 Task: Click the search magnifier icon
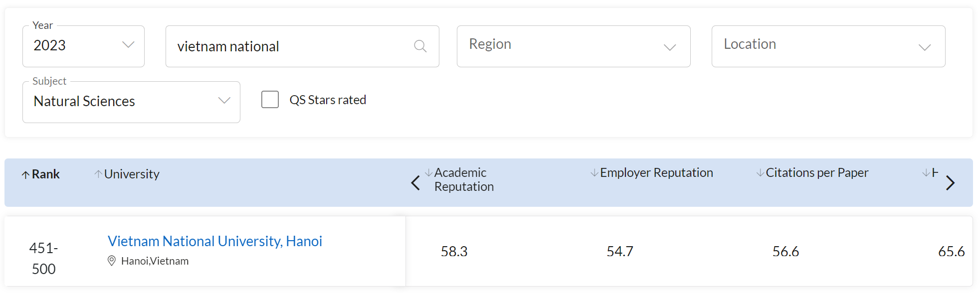pyautogui.click(x=420, y=46)
